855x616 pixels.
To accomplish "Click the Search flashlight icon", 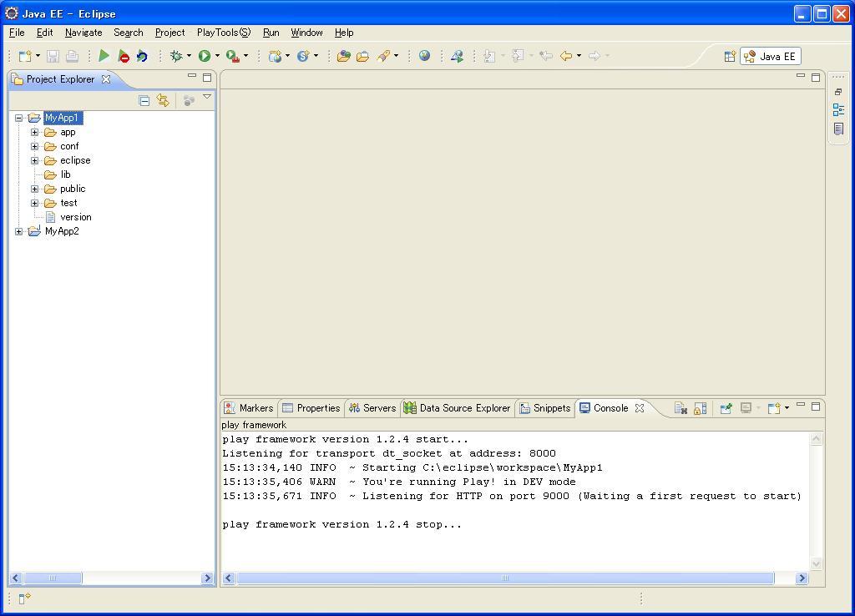I will click(x=384, y=56).
